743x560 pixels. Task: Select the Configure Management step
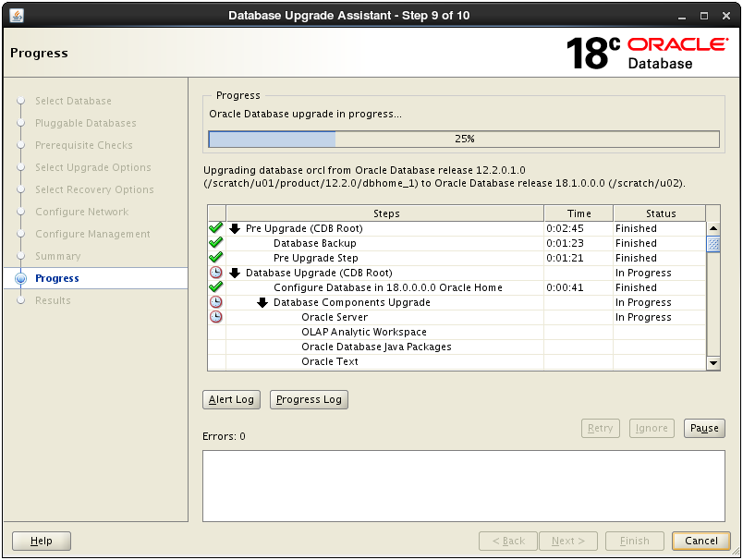click(92, 234)
